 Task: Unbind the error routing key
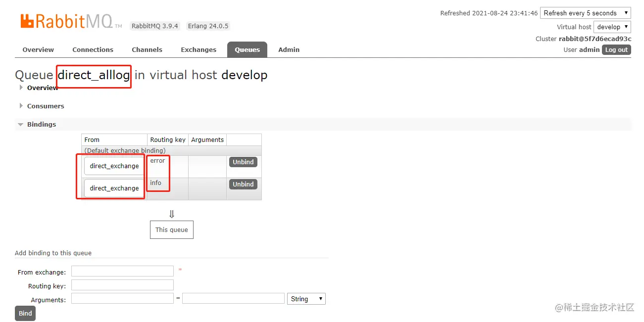tap(243, 162)
